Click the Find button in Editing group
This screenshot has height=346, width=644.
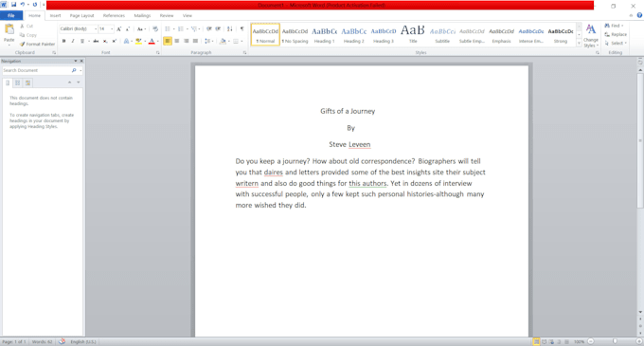[614, 26]
